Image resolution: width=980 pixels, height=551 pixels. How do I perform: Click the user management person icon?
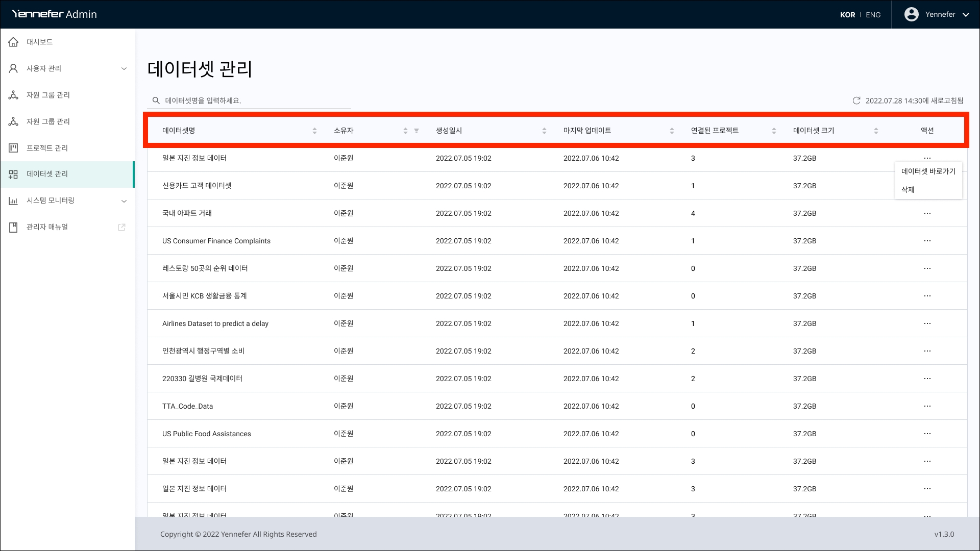pos(14,68)
